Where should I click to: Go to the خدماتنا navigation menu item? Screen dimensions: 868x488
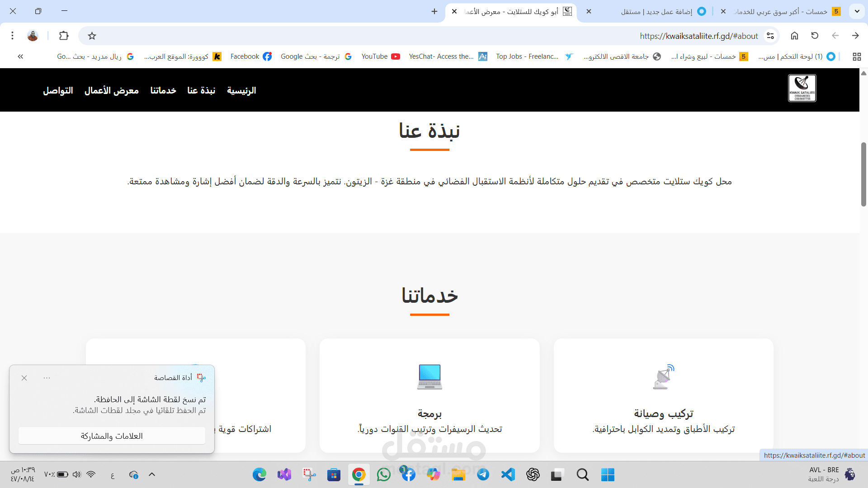coord(163,90)
